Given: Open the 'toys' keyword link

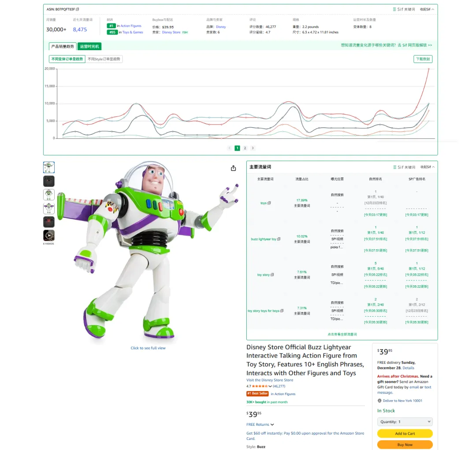Looking at the screenshot, I should 263,203.
